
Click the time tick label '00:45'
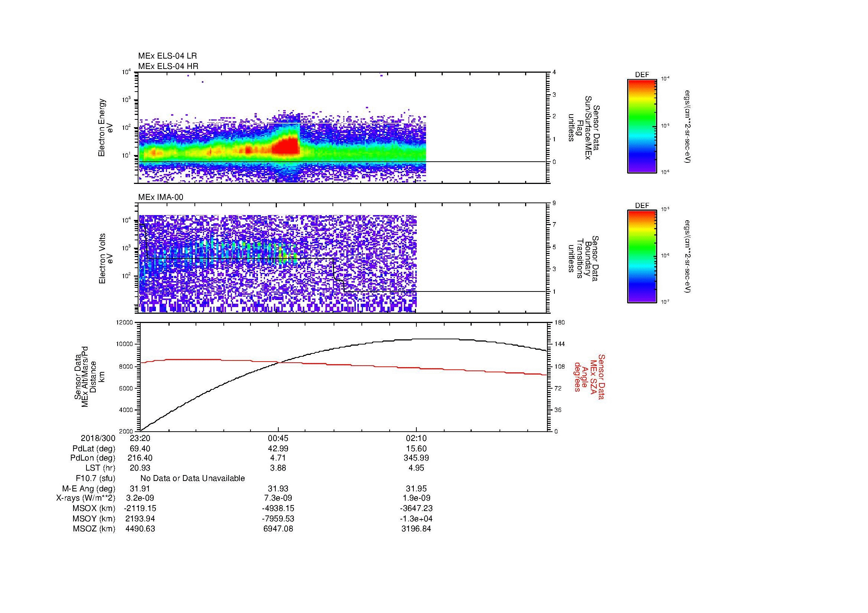coord(278,438)
